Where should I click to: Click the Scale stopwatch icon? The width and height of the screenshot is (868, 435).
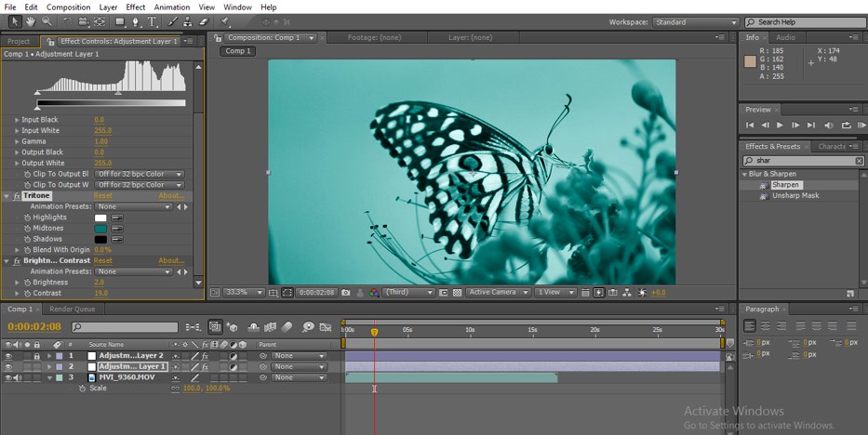(81, 389)
